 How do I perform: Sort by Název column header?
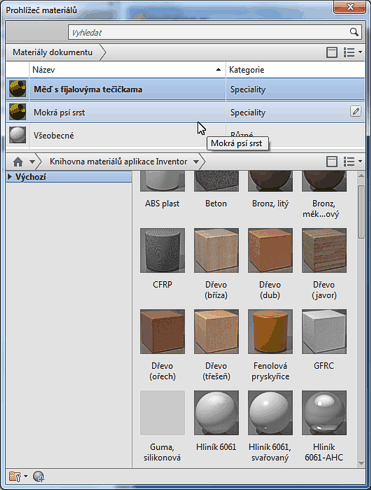[127, 70]
